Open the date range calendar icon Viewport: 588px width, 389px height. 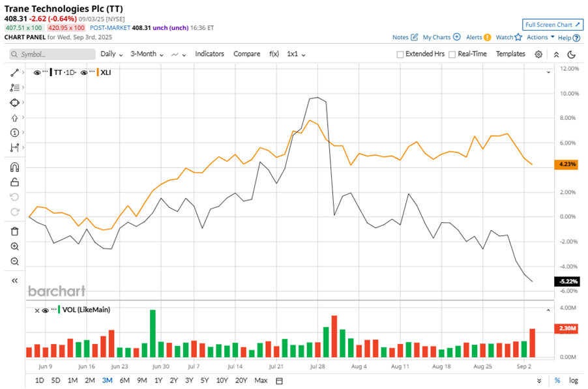tap(279, 381)
